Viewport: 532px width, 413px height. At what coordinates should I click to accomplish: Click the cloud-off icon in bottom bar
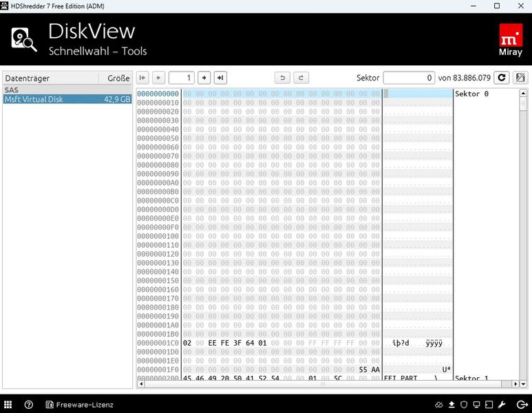pos(438,405)
